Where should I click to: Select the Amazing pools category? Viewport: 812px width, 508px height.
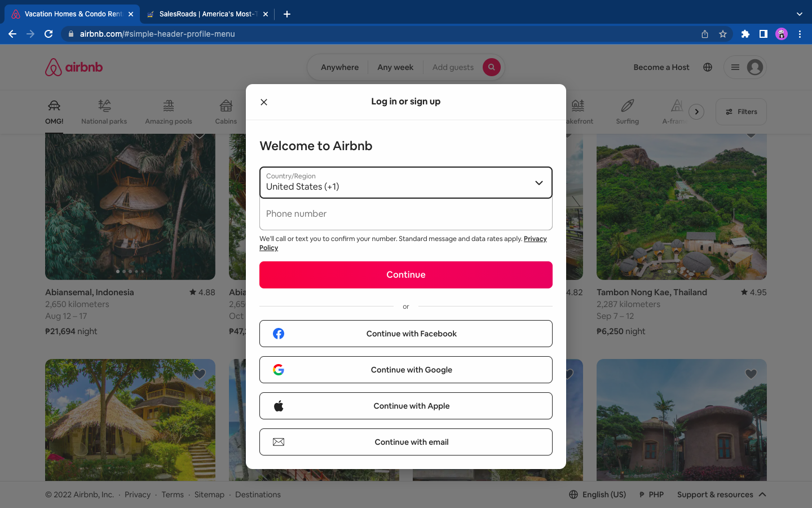point(169,112)
